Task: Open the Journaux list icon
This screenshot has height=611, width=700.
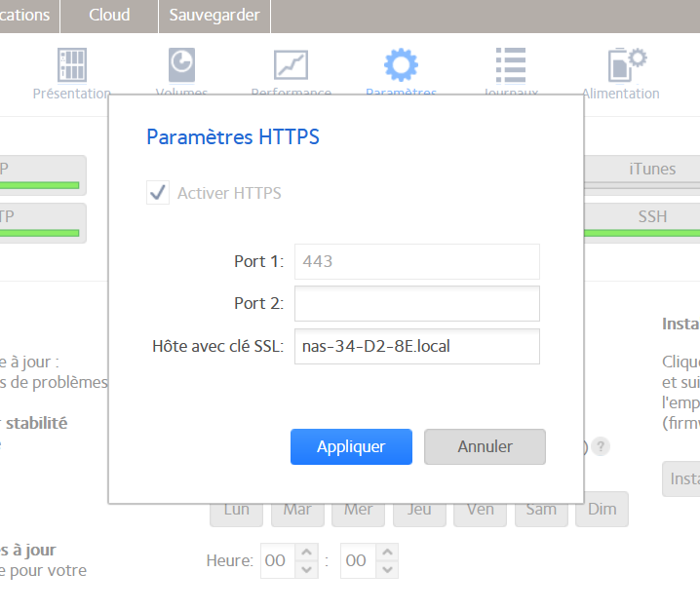Action: point(511,65)
